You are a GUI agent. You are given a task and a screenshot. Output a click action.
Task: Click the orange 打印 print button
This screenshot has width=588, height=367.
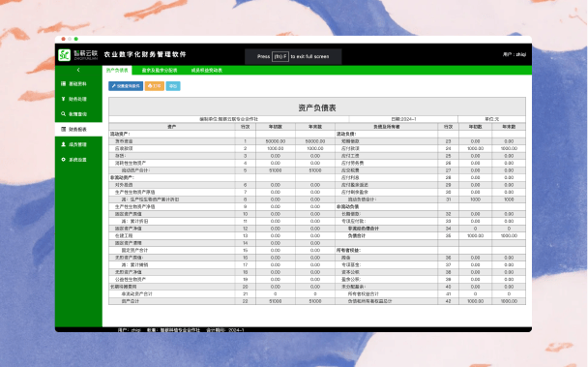(x=155, y=86)
